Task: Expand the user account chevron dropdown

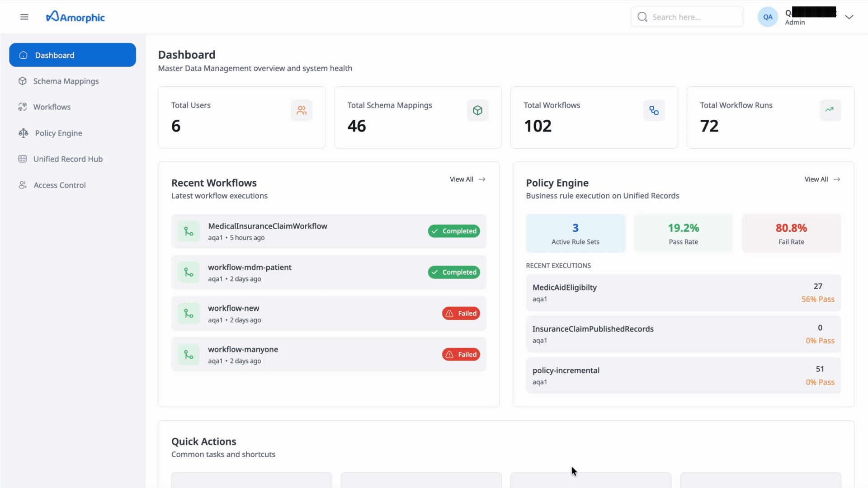Action: coord(849,17)
